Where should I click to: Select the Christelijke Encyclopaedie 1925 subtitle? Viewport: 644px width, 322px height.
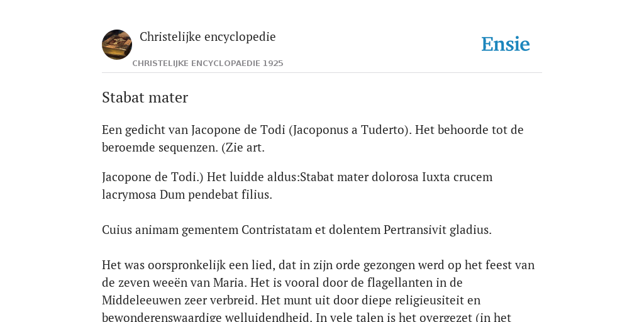208,64
